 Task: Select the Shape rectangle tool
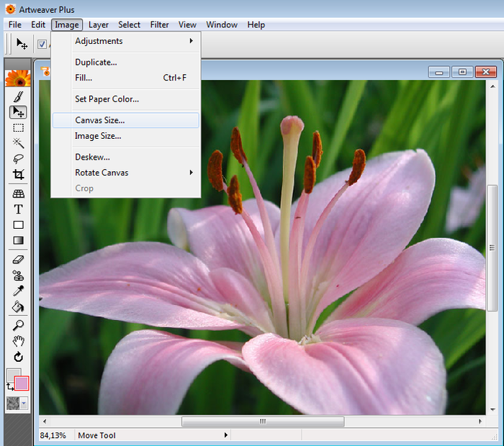point(18,224)
